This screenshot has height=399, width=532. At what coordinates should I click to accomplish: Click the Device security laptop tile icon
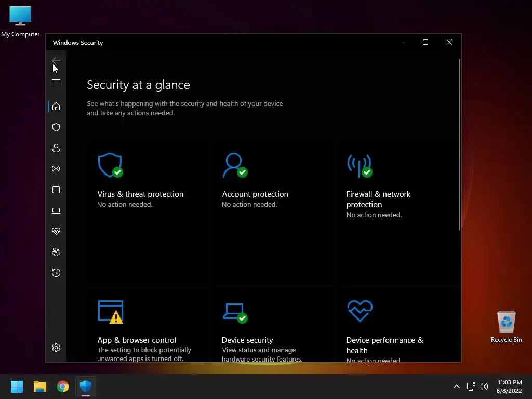click(235, 313)
